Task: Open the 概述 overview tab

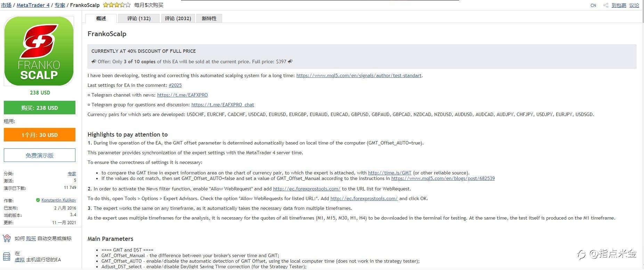Action: (101, 18)
